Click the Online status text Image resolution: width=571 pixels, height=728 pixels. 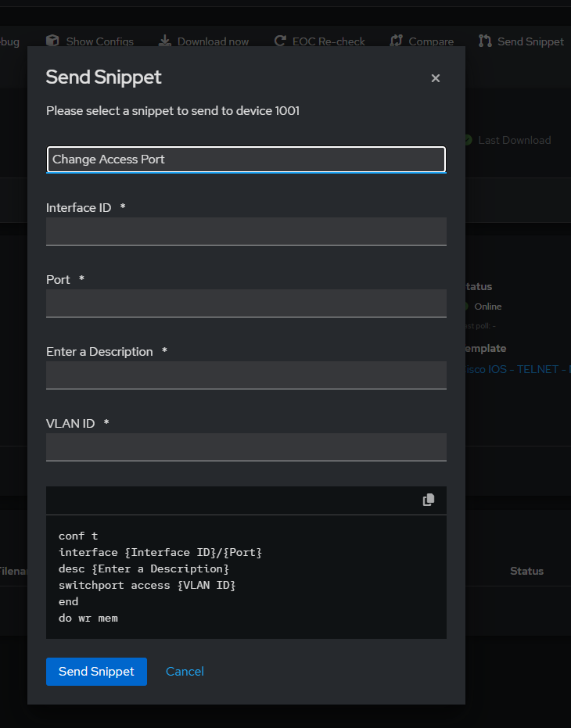tap(488, 307)
